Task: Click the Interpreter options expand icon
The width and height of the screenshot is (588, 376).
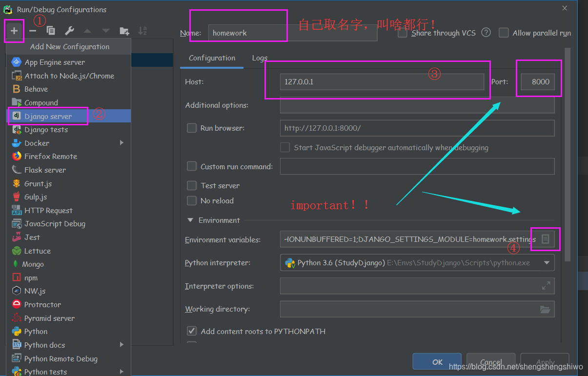Action: pos(546,286)
